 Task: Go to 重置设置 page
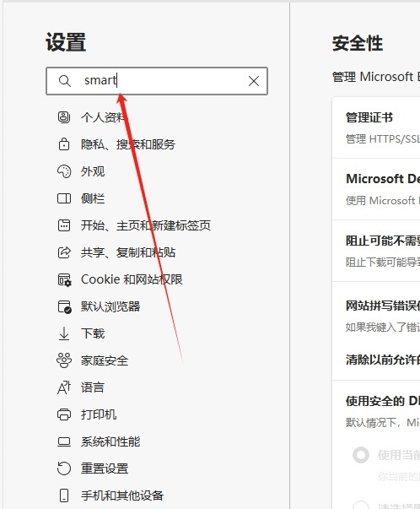pyautogui.click(x=105, y=468)
